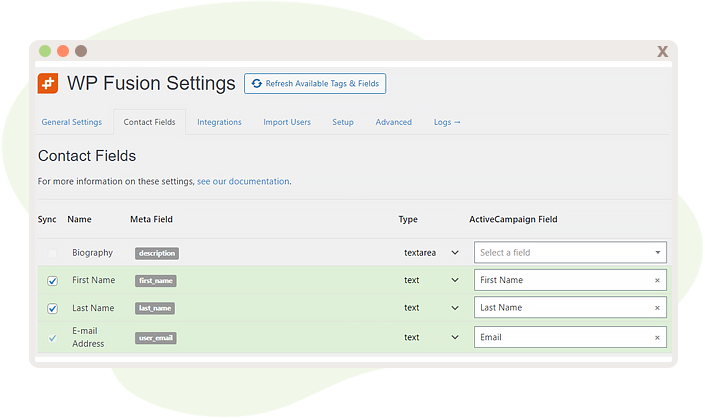Click the E-mail Address sync checkmark
This screenshot has height=418, width=705.
(53, 338)
